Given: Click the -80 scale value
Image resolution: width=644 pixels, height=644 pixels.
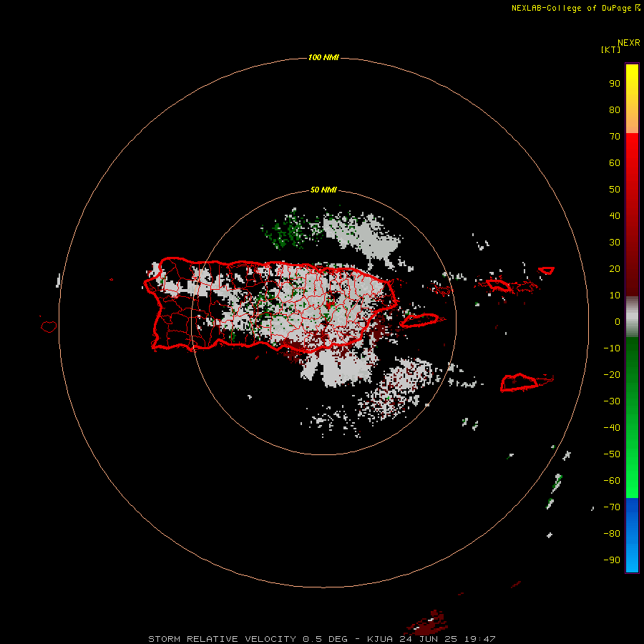Looking at the screenshot, I should coord(612,534).
